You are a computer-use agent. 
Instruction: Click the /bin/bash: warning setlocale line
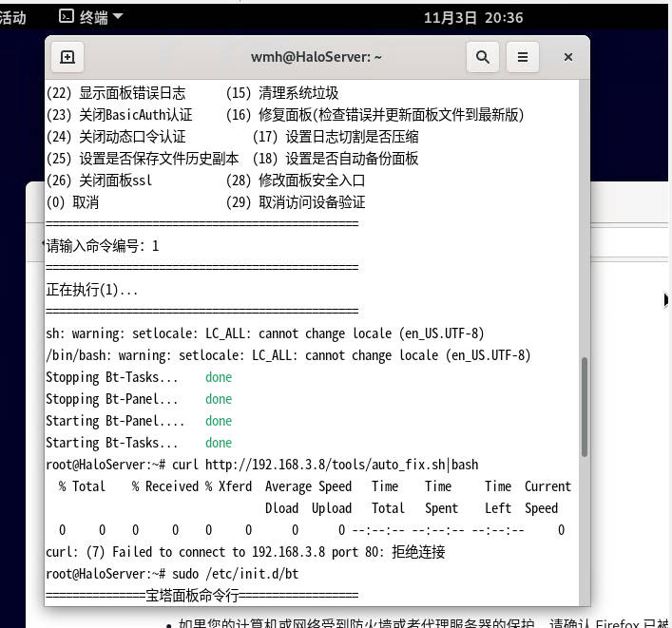point(288,355)
